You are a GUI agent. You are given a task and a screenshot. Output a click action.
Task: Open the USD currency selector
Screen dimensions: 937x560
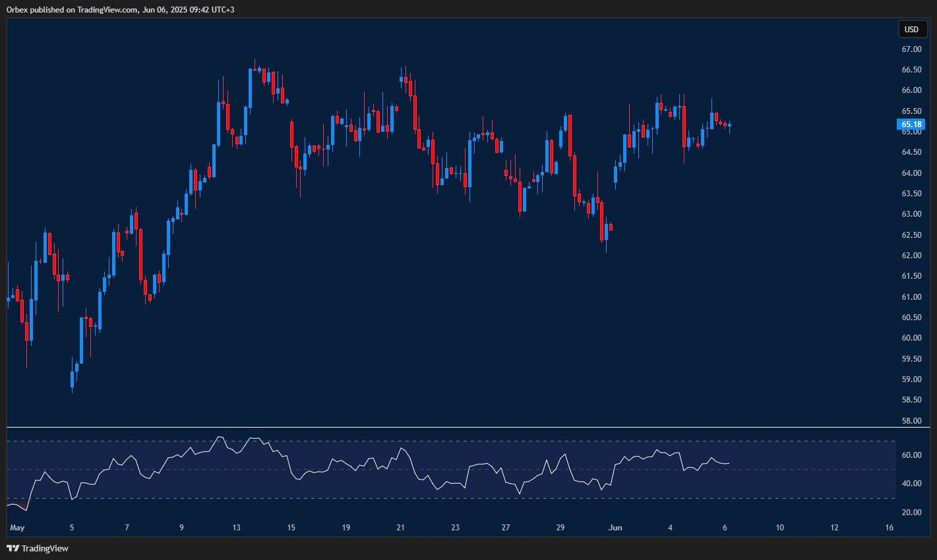pyautogui.click(x=911, y=29)
